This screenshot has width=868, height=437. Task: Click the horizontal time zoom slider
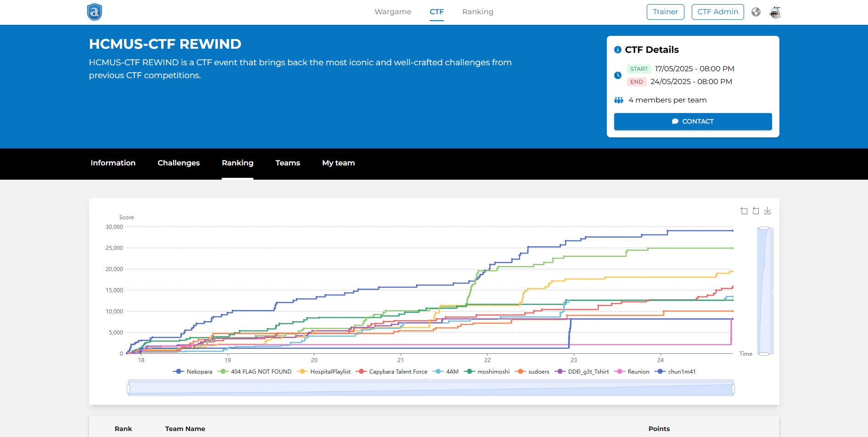tap(431, 388)
